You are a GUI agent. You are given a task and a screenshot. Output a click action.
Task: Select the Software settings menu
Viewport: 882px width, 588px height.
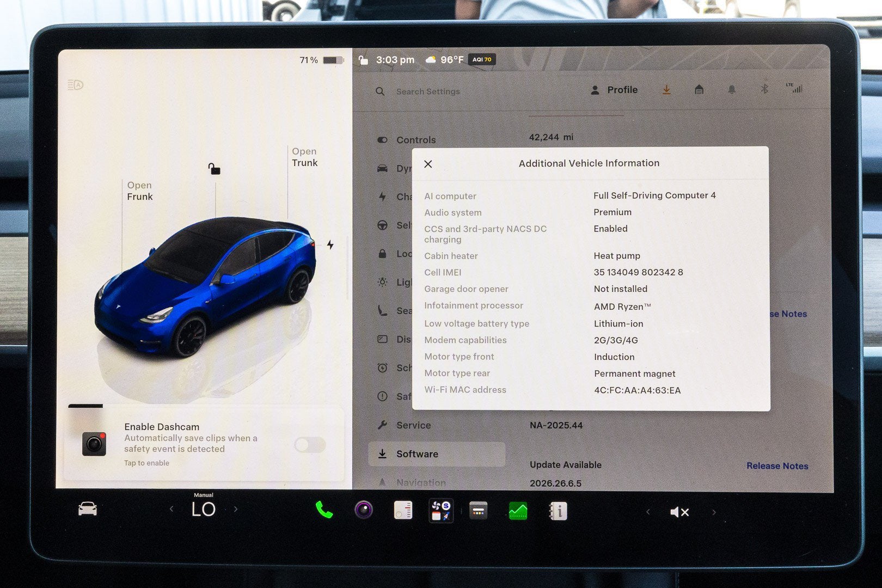pos(437,454)
